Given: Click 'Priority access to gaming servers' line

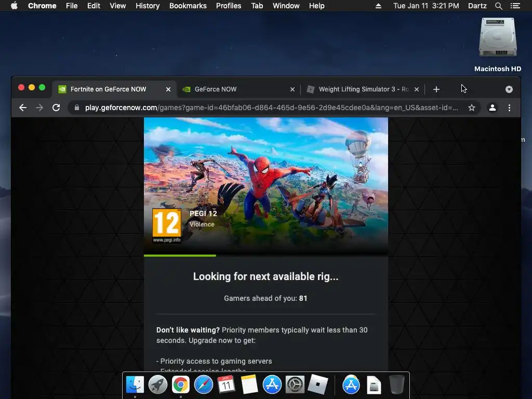Looking at the screenshot, I should 214,361.
